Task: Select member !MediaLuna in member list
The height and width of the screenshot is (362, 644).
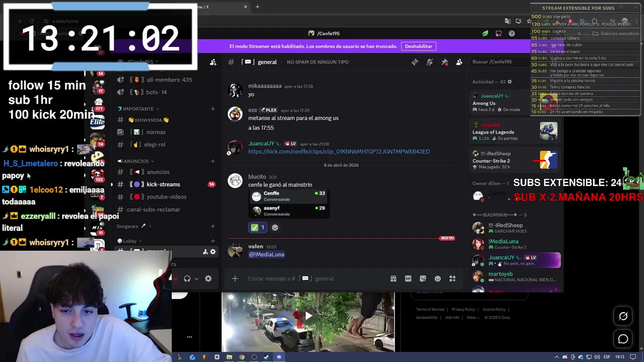Action: coord(516,244)
